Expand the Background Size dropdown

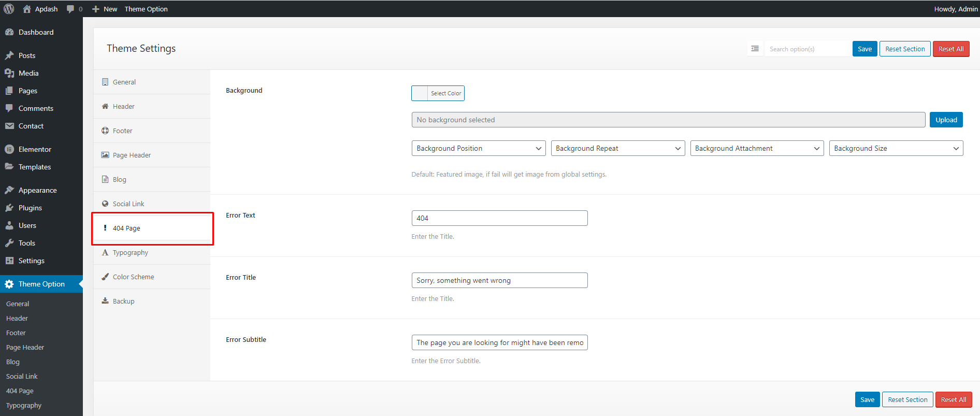[896, 148]
